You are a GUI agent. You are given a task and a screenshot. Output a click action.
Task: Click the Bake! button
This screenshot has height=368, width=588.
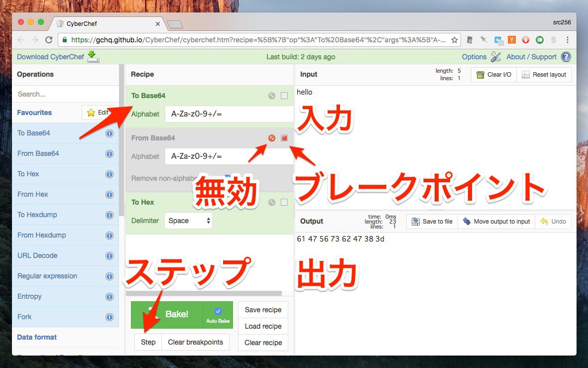click(167, 315)
